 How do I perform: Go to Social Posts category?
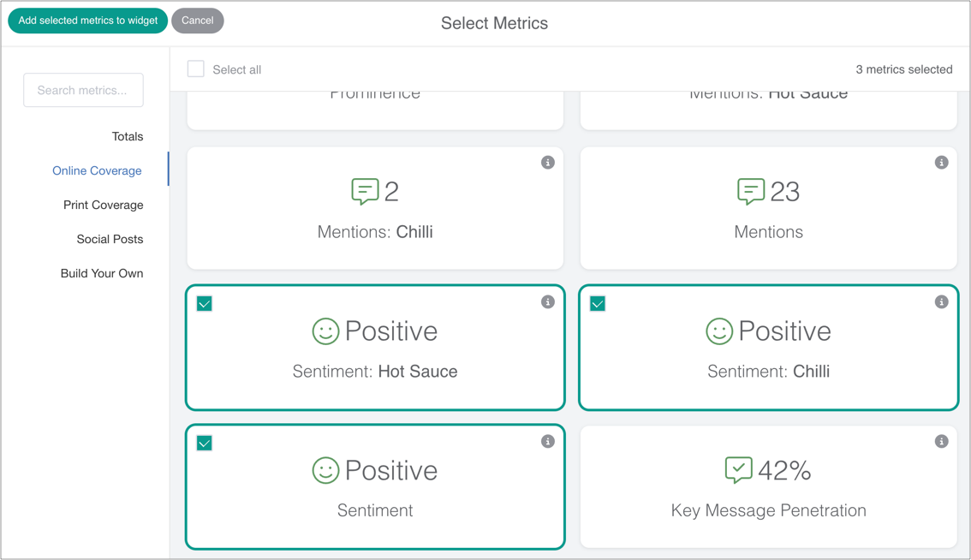[110, 239]
